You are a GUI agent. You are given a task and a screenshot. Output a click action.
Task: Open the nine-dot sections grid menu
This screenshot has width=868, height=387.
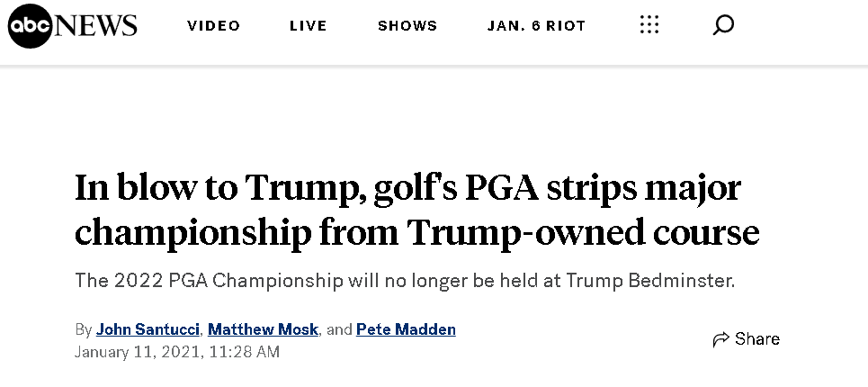[x=649, y=25]
